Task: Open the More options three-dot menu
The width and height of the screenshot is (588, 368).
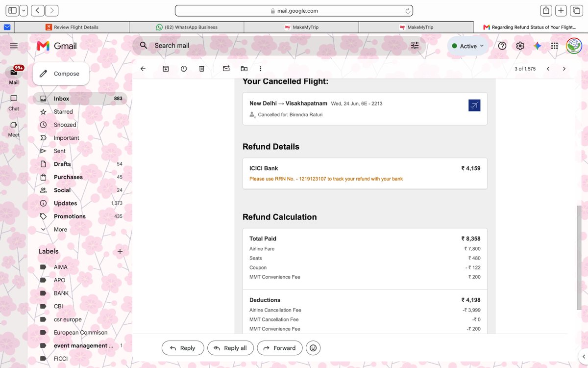Action: pos(261,69)
